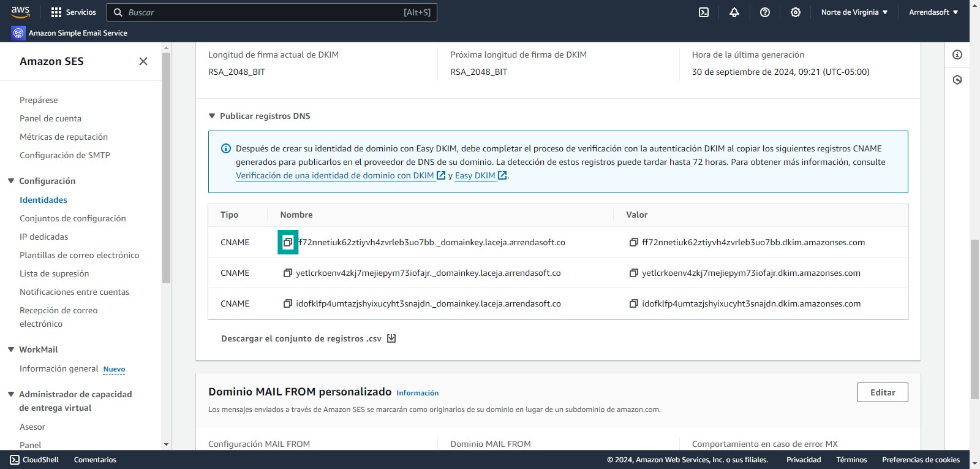
Task: Copy the idofklfp4umt _domainkey CNAME name
Action: (288, 303)
